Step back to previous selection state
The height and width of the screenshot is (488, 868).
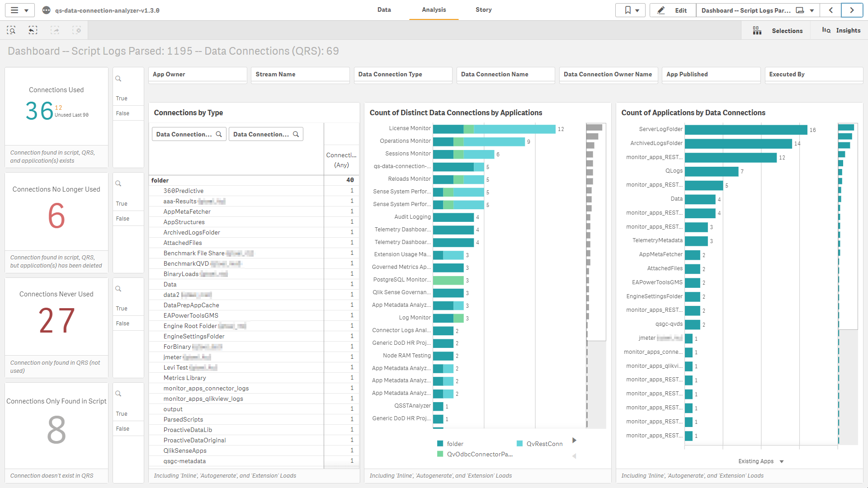tap(33, 30)
